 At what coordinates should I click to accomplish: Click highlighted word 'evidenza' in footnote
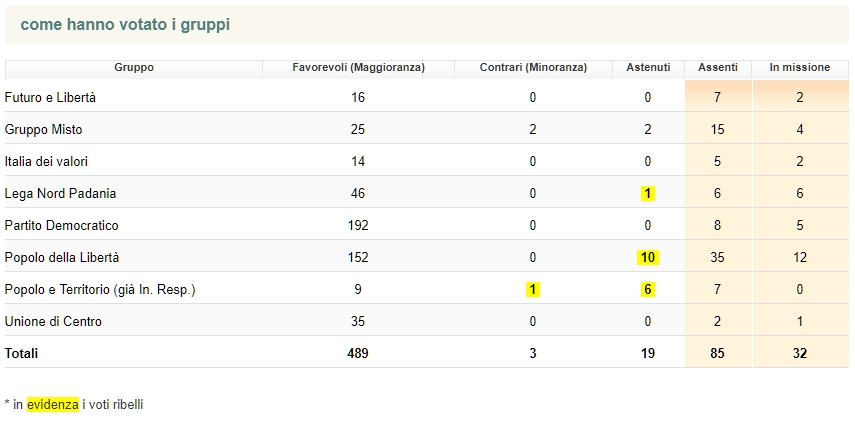(x=52, y=405)
